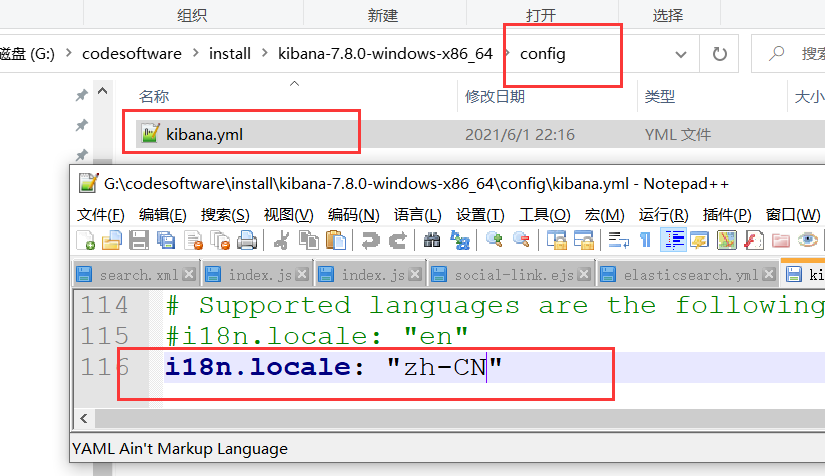Print the document with printer icon
This screenshot has width=825, height=476.
pos(247,240)
